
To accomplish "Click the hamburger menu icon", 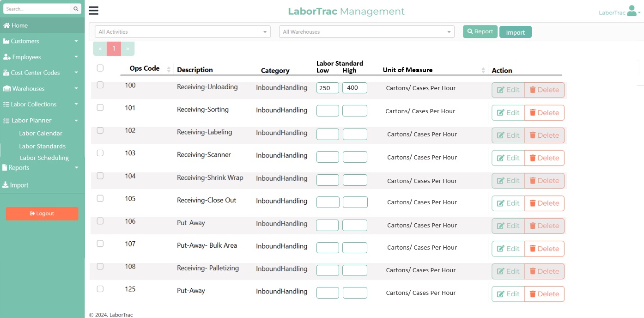I will pos(93,11).
